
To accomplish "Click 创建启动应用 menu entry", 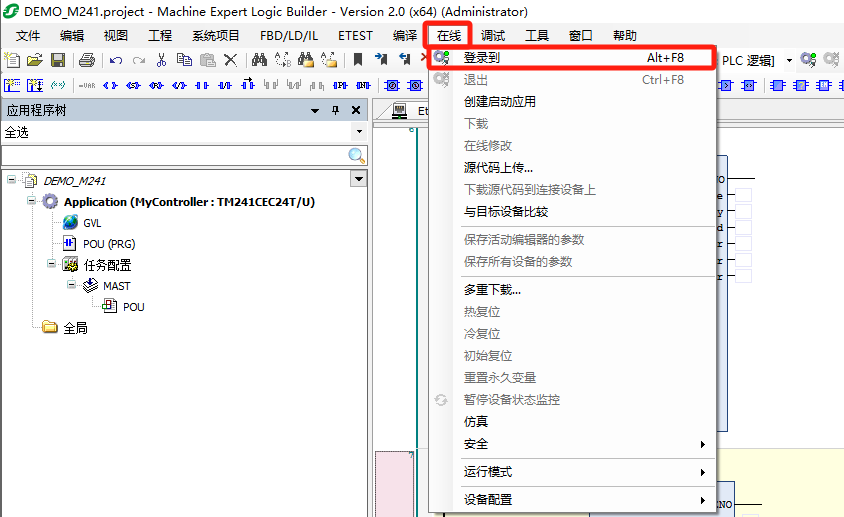I will coord(500,102).
